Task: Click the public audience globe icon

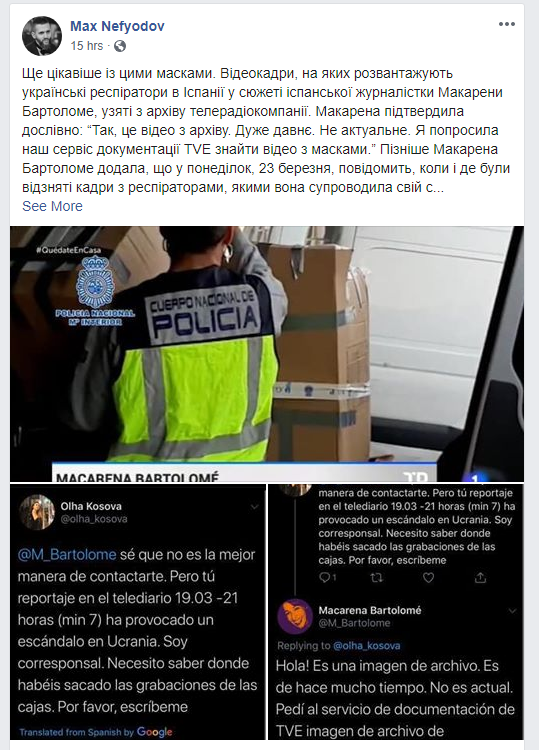Action: [x=120, y=46]
